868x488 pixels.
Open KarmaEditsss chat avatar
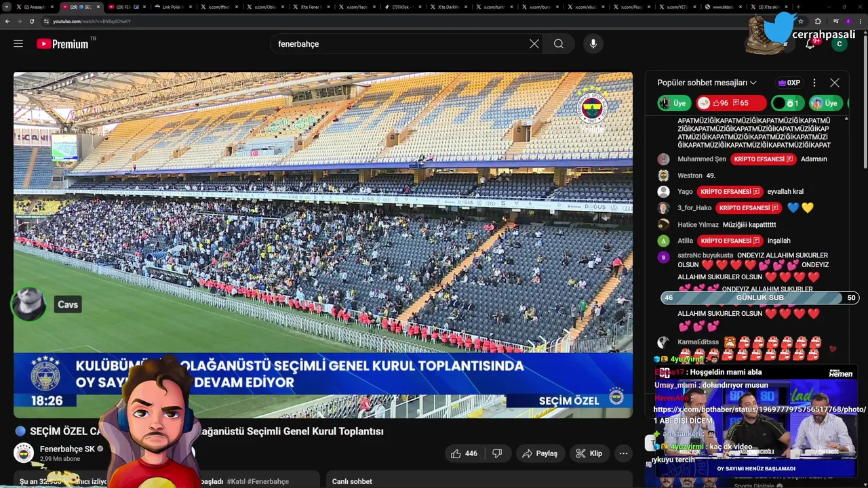(664, 342)
